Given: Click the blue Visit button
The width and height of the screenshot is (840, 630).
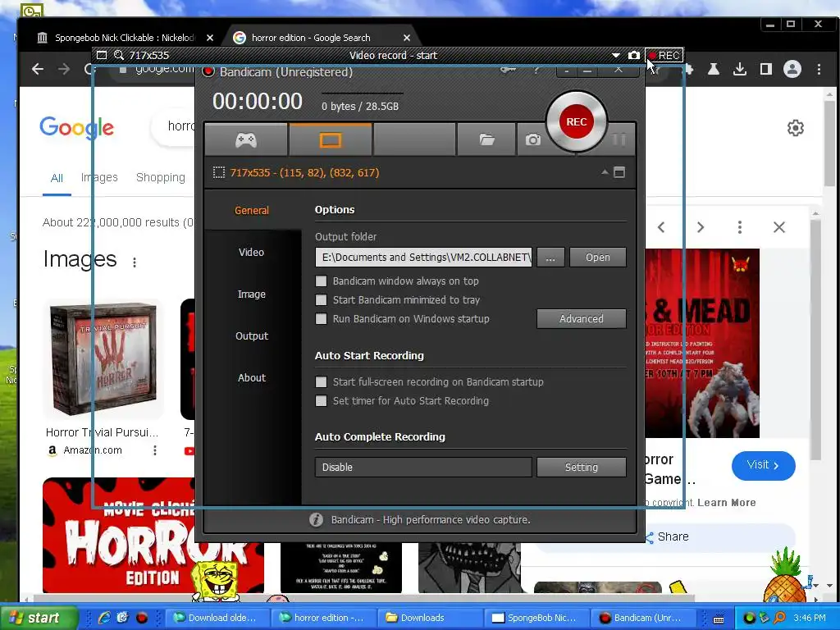Looking at the screenshot, I should (x=764, y=465).
